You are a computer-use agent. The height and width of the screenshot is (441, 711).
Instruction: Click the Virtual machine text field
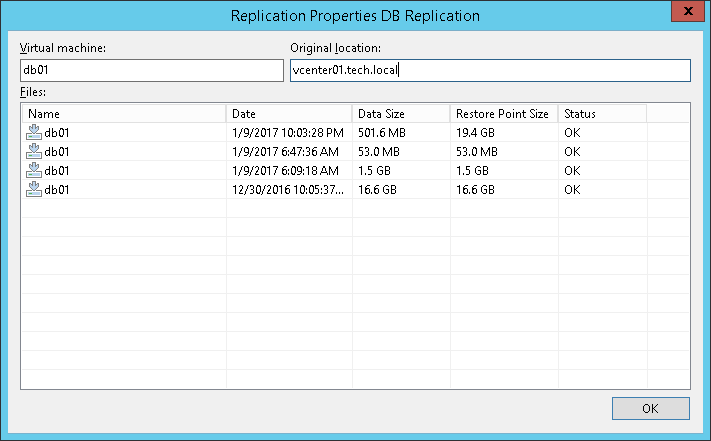pos(152,70)
